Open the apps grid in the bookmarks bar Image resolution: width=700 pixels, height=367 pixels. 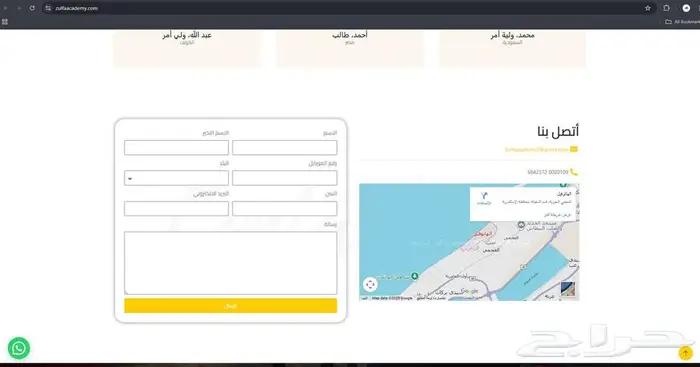5,21
